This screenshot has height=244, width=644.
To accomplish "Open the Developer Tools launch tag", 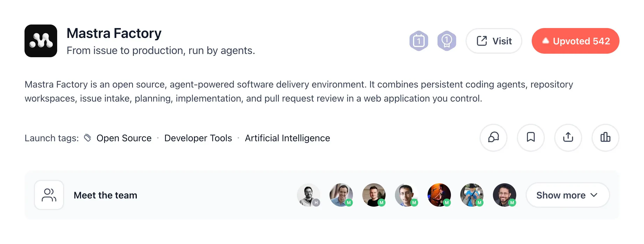I will 198,138.
